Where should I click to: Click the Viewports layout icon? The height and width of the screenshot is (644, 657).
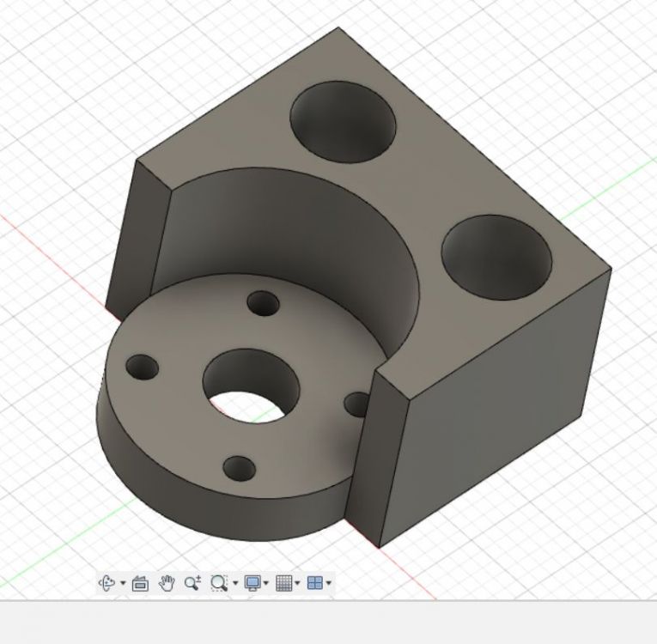tap(315, 583)
